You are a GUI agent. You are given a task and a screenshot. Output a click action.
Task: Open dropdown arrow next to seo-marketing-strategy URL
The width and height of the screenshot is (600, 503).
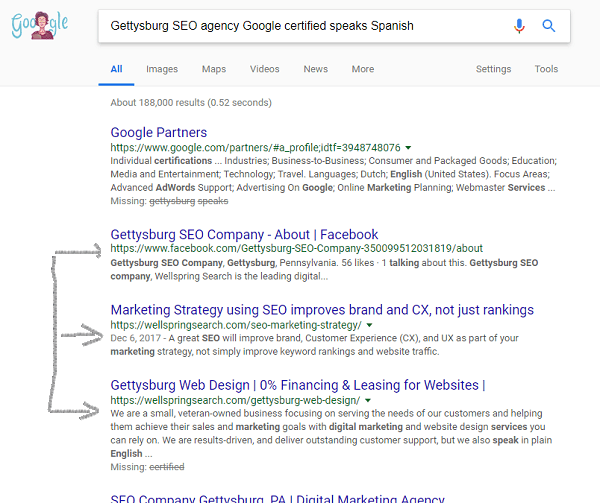tap(369, 325)
